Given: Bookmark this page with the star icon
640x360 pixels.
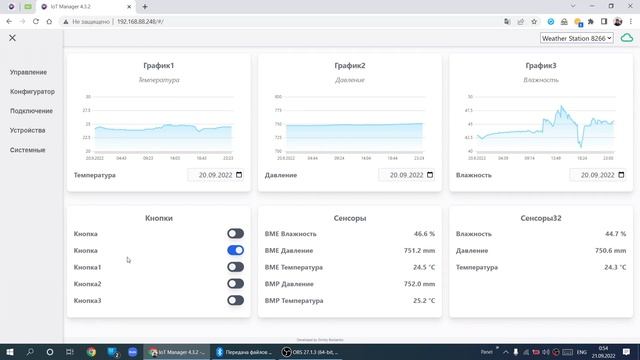Looking at the screenshot, I should [534, 22].
